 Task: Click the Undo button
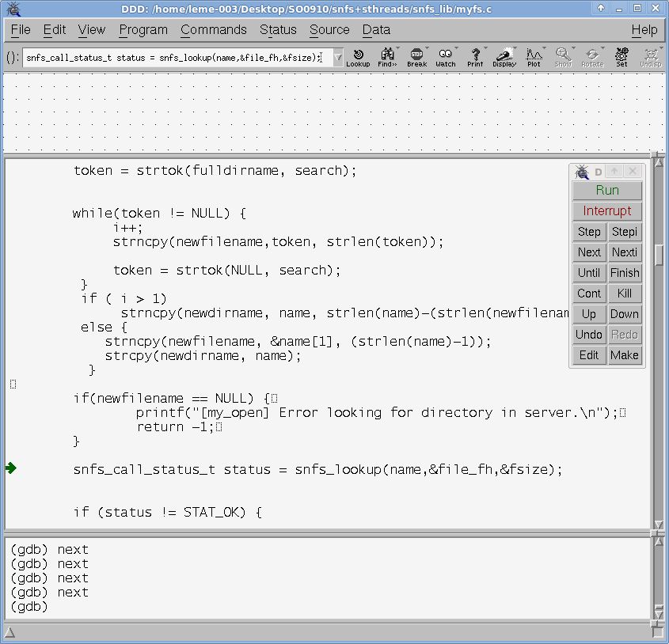(589, 335)
